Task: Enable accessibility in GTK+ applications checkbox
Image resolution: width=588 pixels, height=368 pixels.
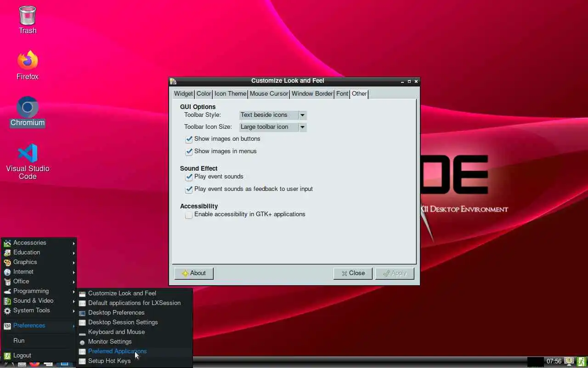Action: pyautogui.click(x=189, y=215)
